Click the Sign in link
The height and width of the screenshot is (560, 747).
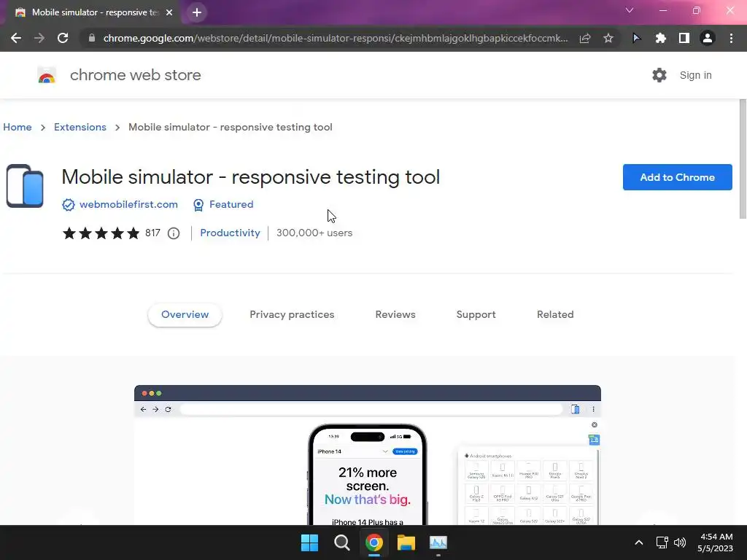tap(695, 75)
